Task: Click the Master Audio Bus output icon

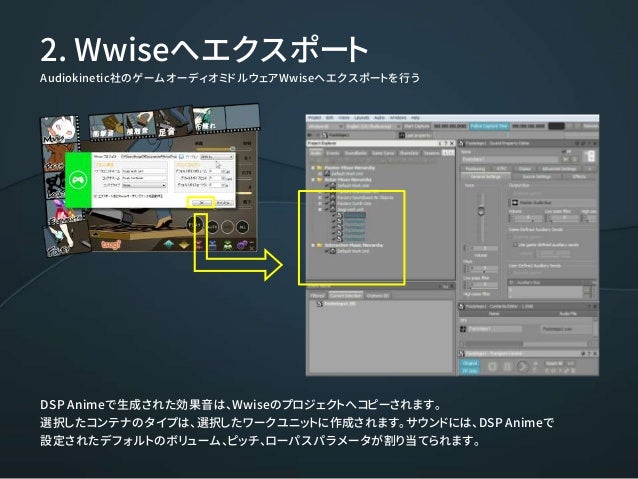Action: tap(515, 202)
